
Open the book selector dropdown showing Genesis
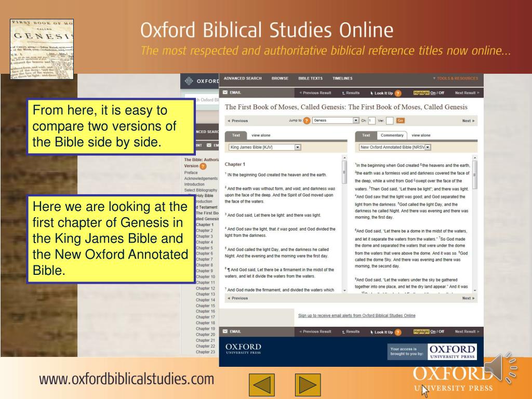(335, 121)
